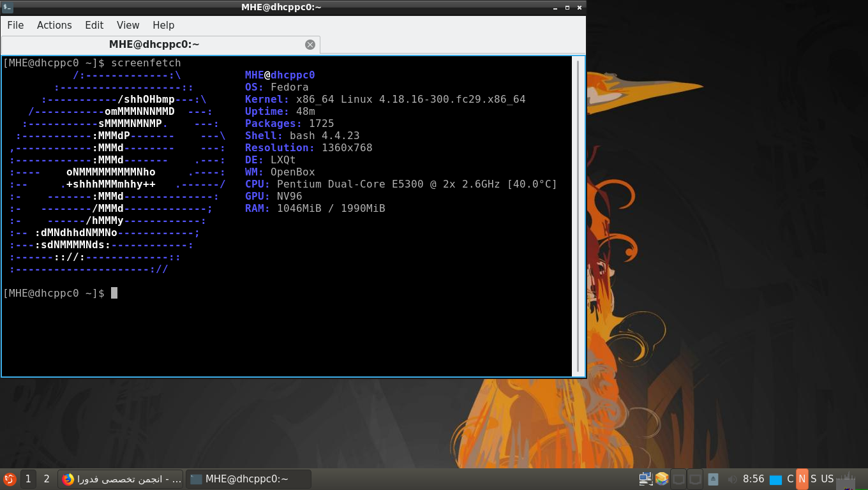Maximize the terminal window
The image size is (868, 490).
(x=567, y=7)
